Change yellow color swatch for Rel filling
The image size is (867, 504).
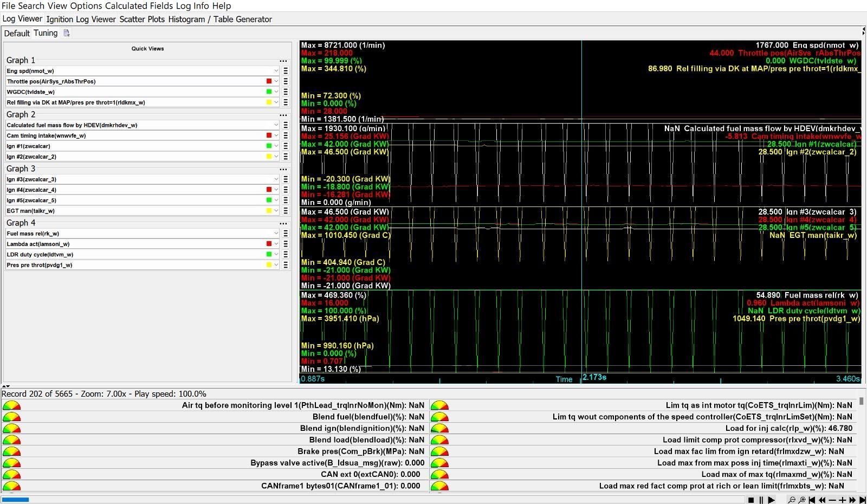point(269,102)
